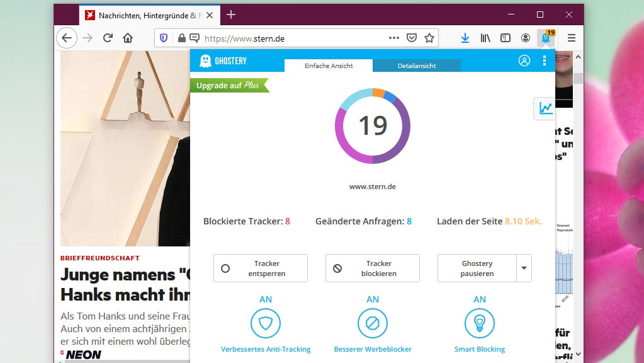Viewport: 644px width, 363px height.
Task: Toggle Besserer Werbeblocker
Action: (x=373, y=323)
